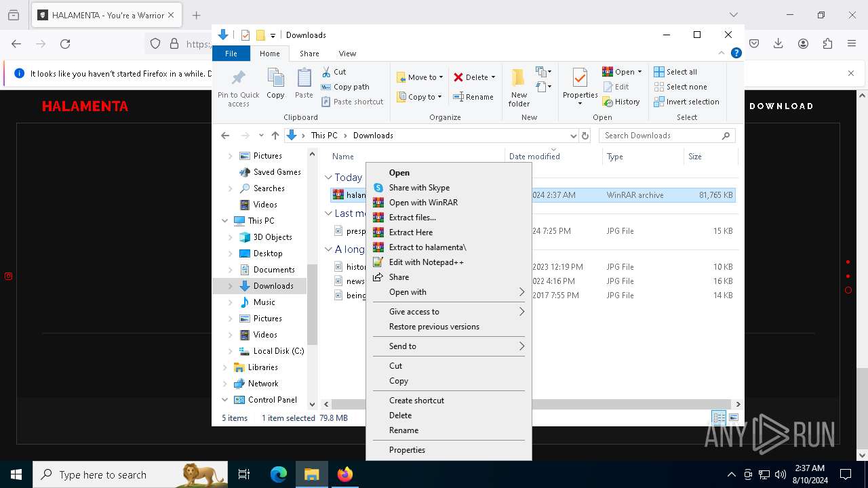Open Firefox extensions puzzle icon
The image size is (868, 488).
tap(827, 43)
